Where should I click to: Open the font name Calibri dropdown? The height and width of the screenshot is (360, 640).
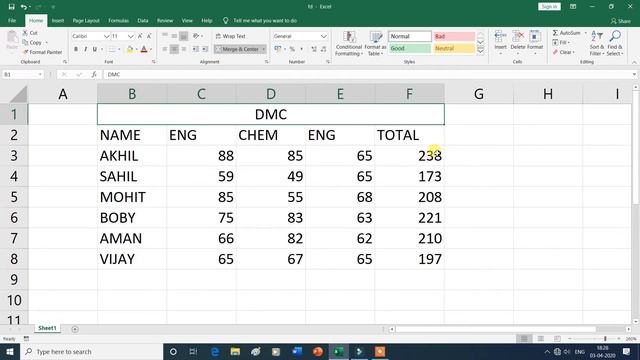pyautogui.click(x=107, y=36)
